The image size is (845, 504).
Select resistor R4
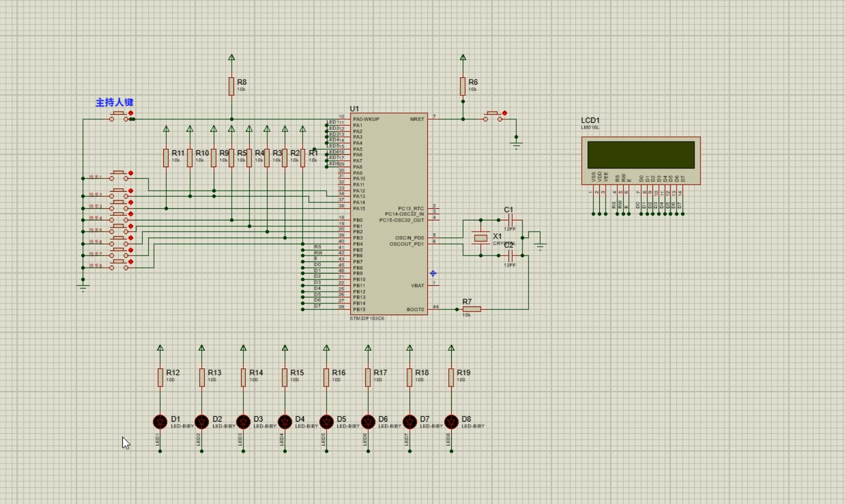(249, 158)
